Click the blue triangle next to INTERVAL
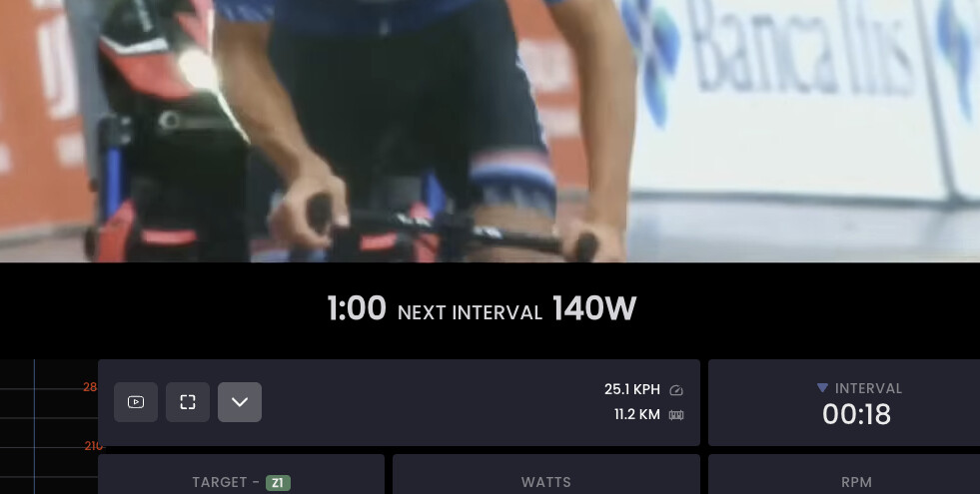 [822, 388]
